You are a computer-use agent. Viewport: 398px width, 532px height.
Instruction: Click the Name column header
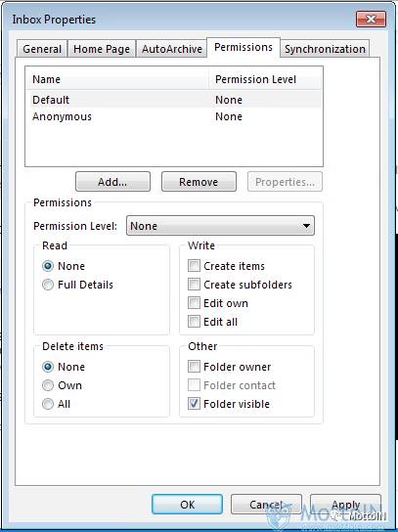point(117,79)
